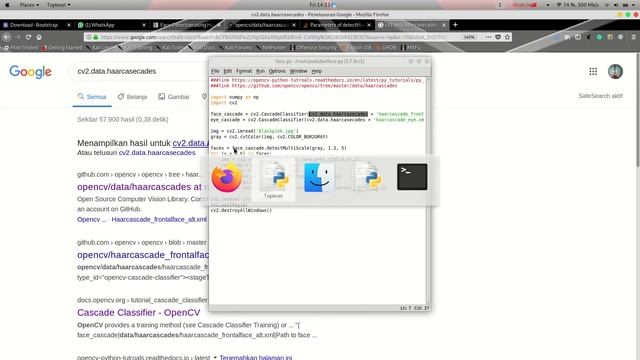Select the Gambar search tab
Viewport: 640px width, 360px height.
click(x=174, y=97)
